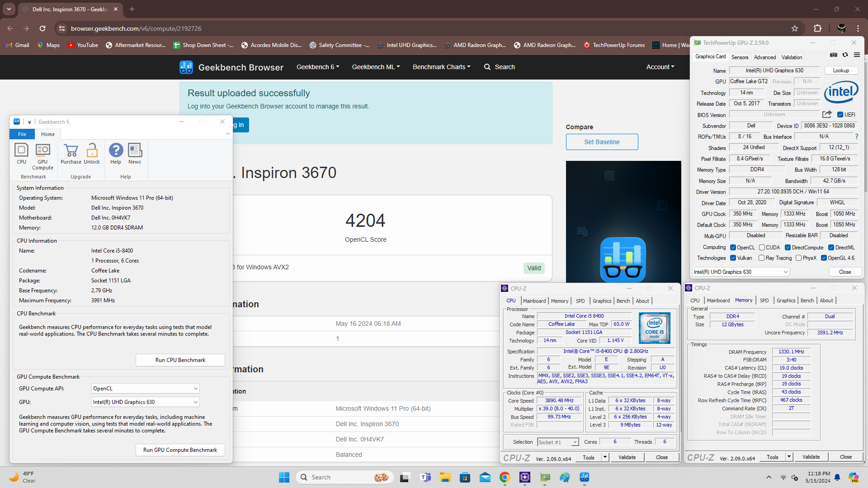Image resolution: width=868 pixels, height=488 pixels.
Task: Open the Help question-mark icon in Geekbench
Action: [116, 154]
